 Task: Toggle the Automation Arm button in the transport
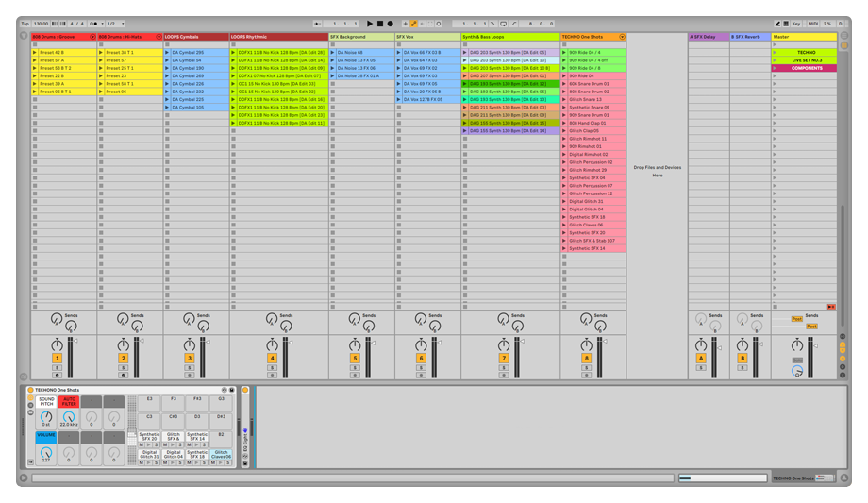click(x=413, y=24)
